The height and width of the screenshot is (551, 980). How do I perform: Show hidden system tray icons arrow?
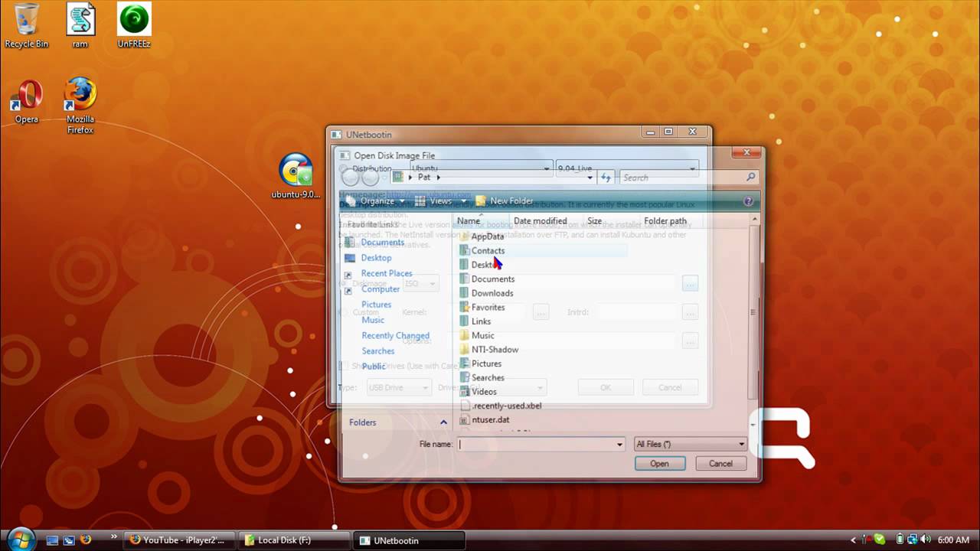(x=854, y=540)
